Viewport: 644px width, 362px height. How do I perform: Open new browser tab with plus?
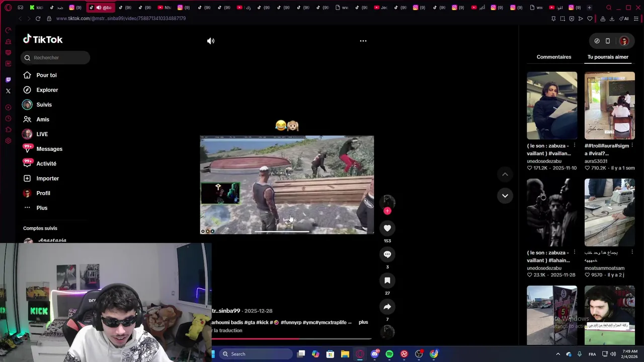pyautogui.click(x=589, y=8)
